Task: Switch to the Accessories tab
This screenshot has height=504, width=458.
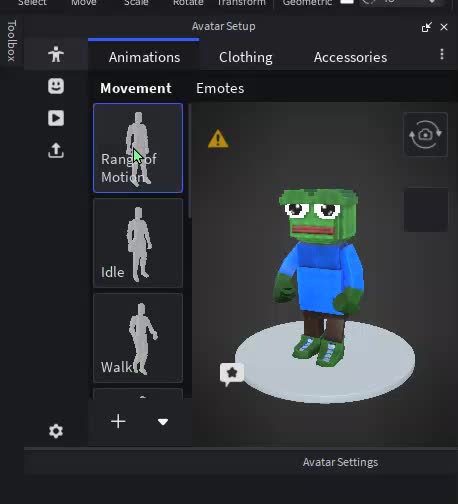Action: click(x=350, y=57)
